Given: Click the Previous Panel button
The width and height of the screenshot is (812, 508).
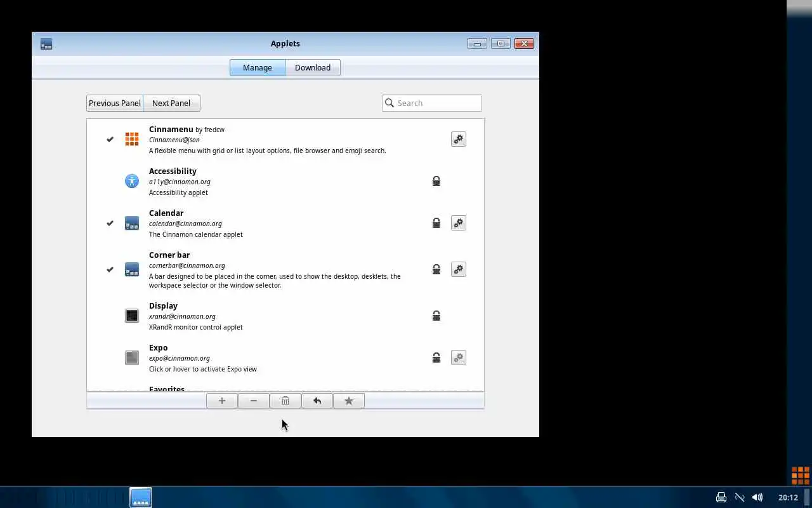Looking at the screenshot, I should [115, 103].
